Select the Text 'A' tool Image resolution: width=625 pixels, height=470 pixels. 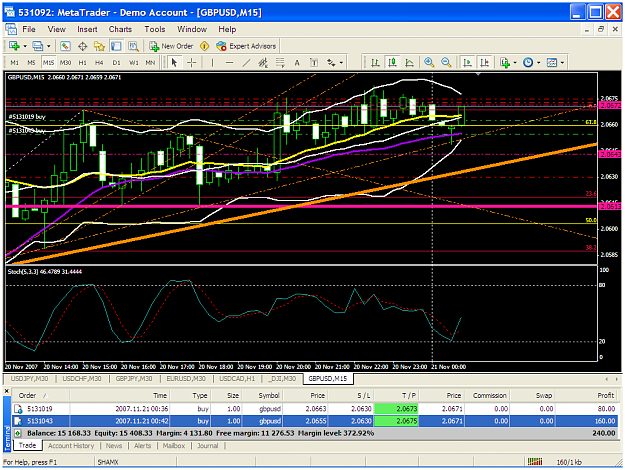(x=297, y=63)
